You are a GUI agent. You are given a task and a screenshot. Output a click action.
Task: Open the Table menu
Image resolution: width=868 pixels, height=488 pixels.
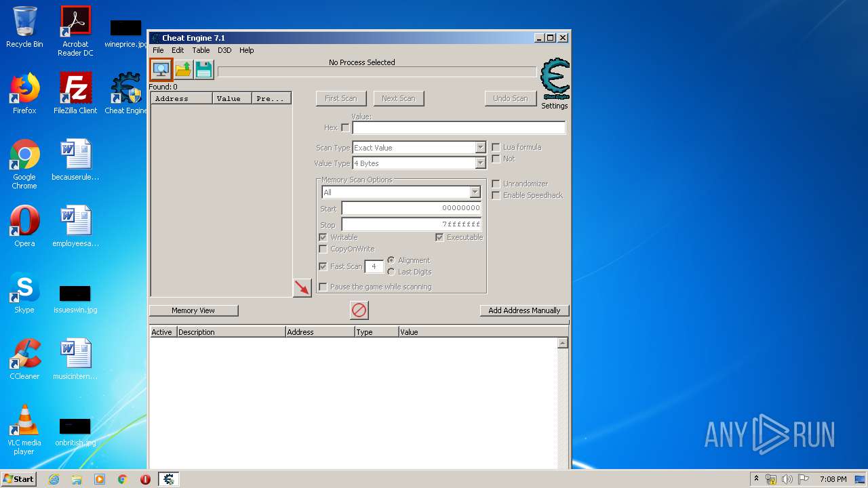click(x=201, y=50)
